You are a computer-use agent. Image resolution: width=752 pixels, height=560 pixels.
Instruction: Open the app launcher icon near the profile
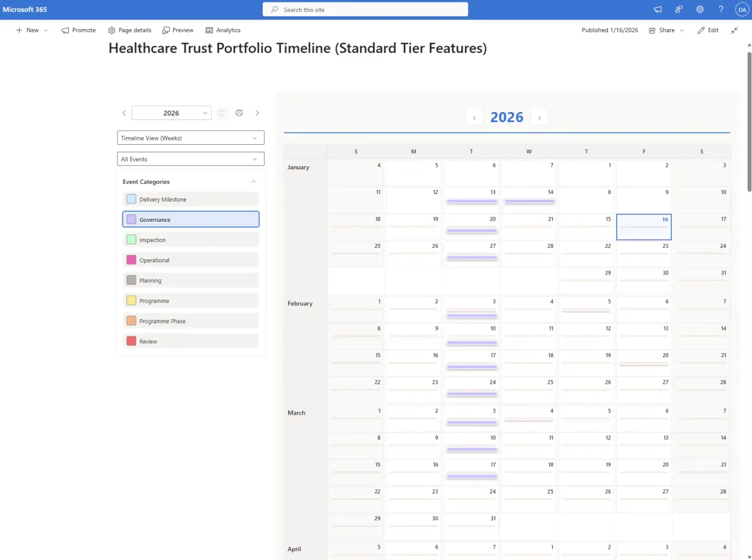pyautogui.click(x=679, y=9)
